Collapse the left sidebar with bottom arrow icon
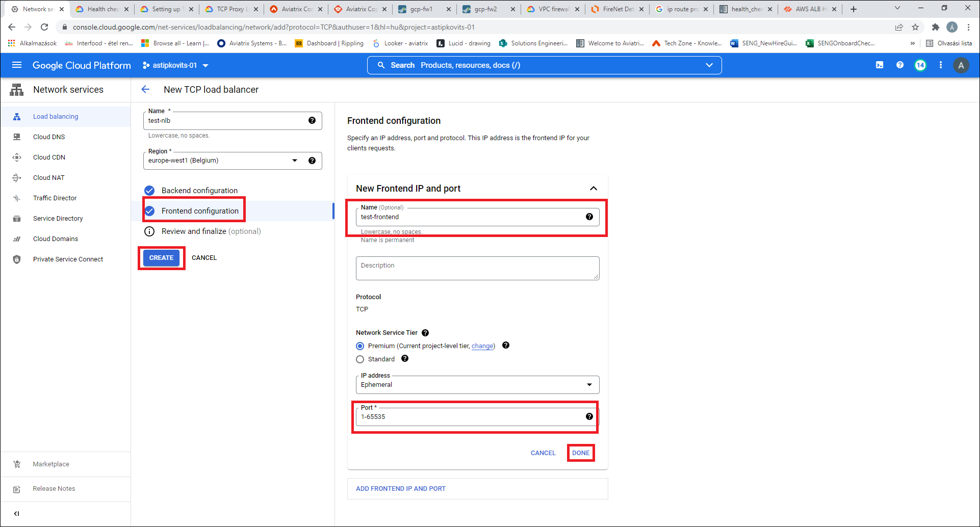 click(x=16, y=514)
